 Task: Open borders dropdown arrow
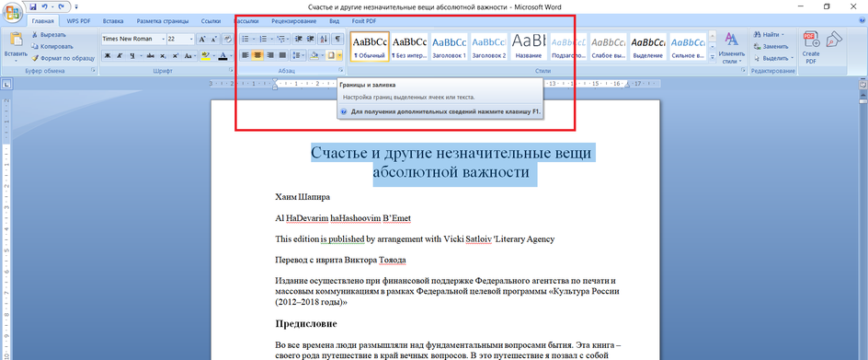pos(339,55)
